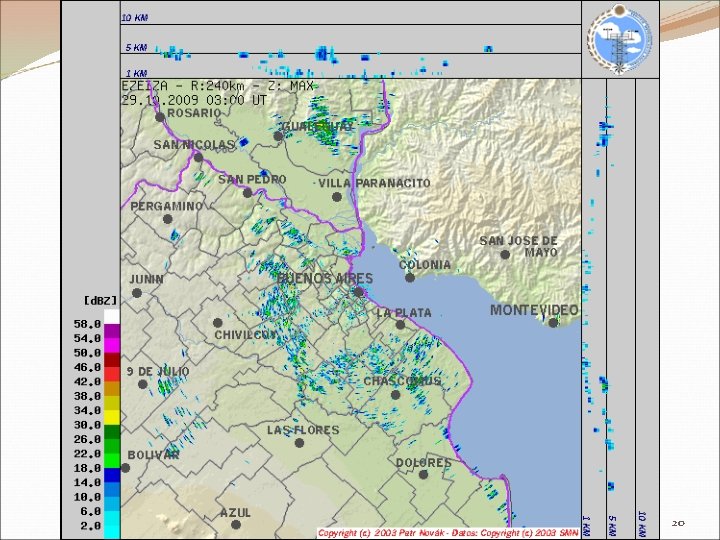Image resolution: width=720 pixels, height=540 pixels.
Task: Click the 1 KM label in top profile
Action: 136,73
